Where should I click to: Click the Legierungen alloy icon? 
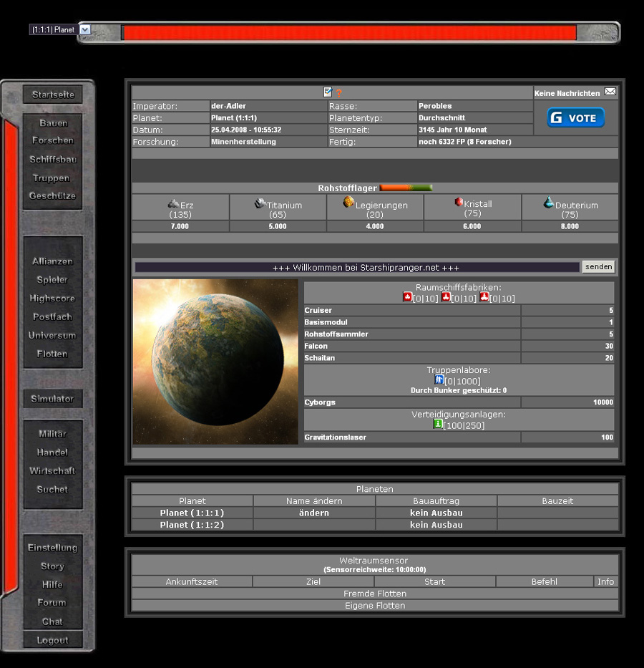pyautogui.click(x=348, y=202)
